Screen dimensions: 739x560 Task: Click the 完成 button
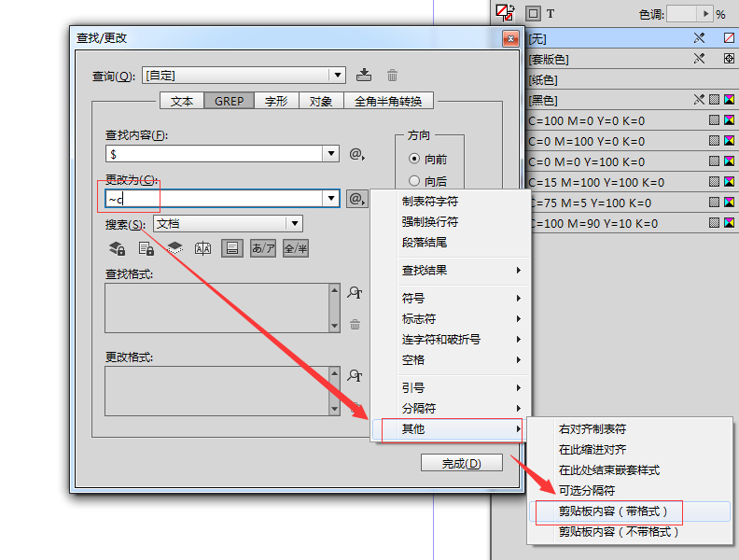[x=461, y=463]
